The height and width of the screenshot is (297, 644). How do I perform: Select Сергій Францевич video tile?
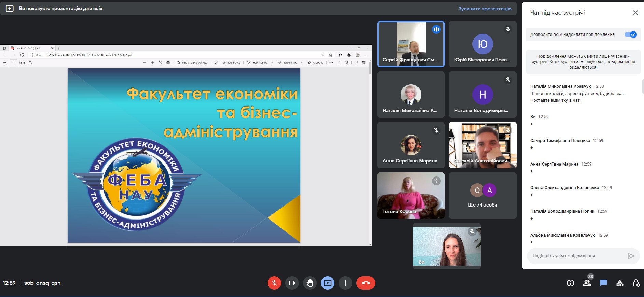[411, 44]
